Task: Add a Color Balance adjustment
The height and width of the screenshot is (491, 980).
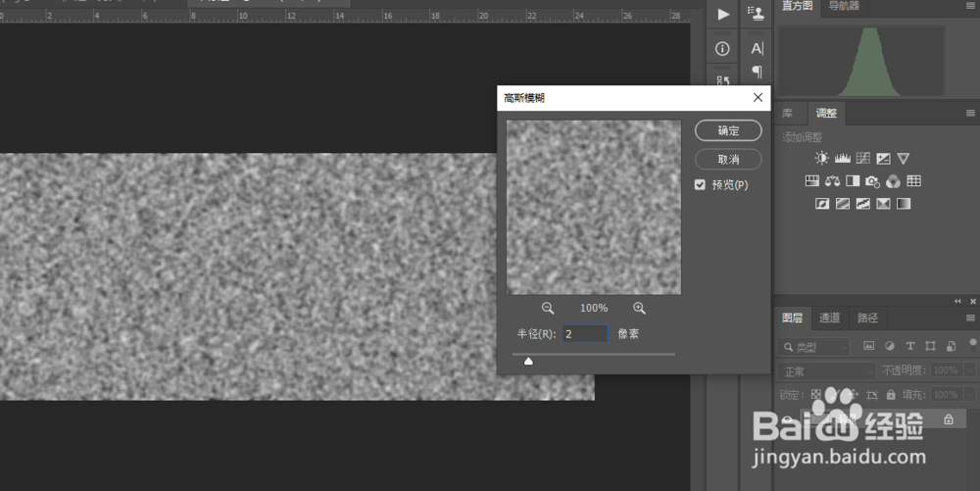Action: [x=832, y=180]
